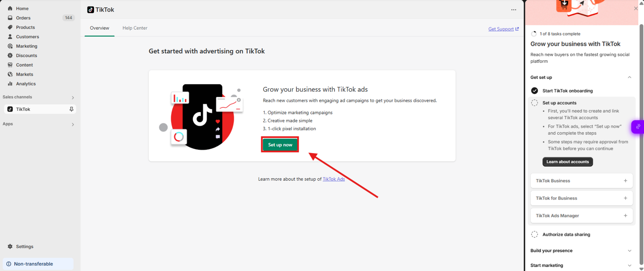644x271 pixels.
Task: Expand Sales channels section chevron
Action: point(73,97)
